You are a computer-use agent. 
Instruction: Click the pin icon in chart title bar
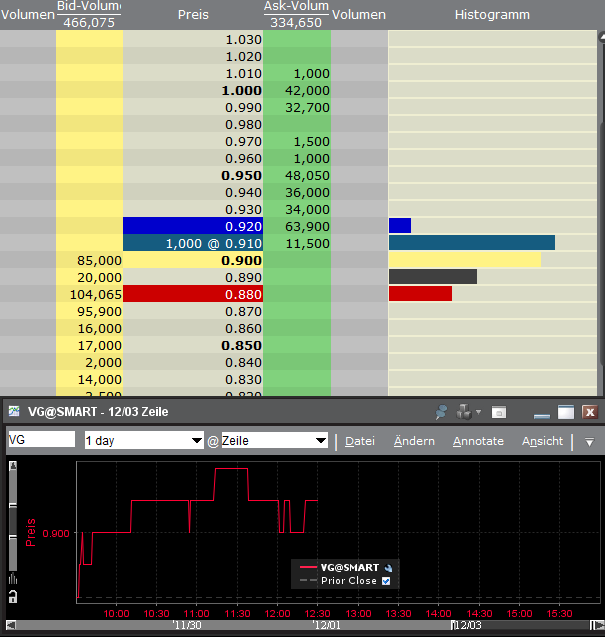pyautogui.click(x=441, y=412)
